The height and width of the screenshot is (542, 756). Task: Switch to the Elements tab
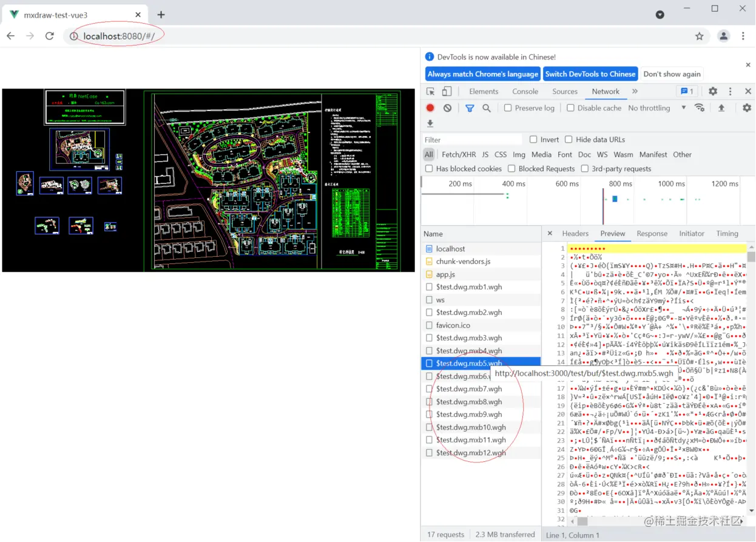click(x=484, y=92)
